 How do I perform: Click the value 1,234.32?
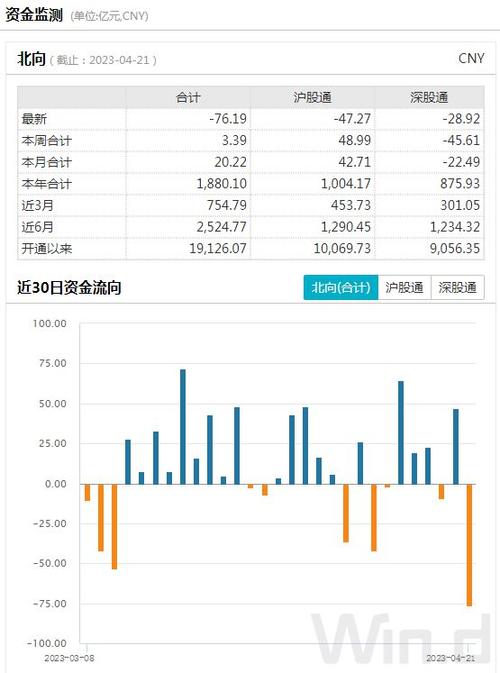point(455,227)
